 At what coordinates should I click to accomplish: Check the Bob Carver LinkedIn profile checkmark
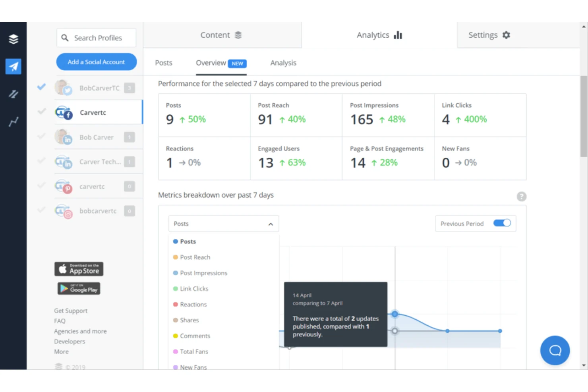[41, 137]
